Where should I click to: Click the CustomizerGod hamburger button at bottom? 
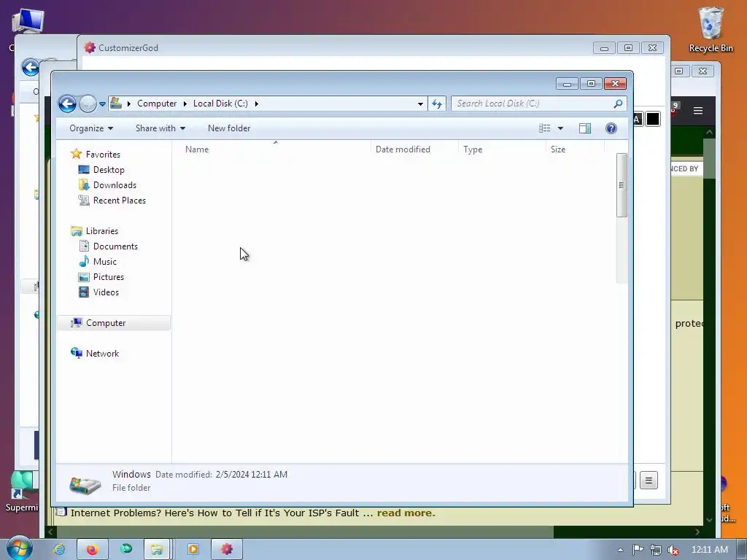pyautogui.click(x=649, y=481)
